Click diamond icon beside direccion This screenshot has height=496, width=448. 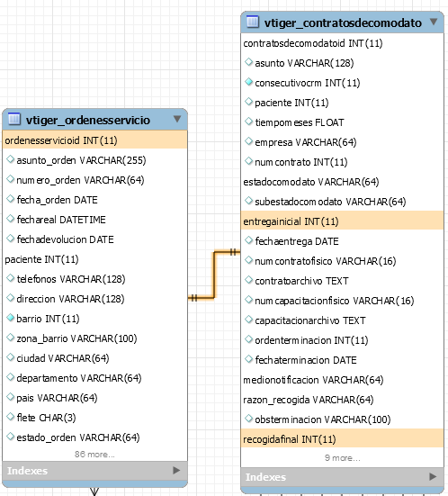pos(11,298)
